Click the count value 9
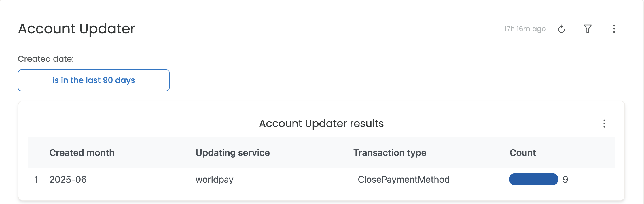Viewport: 644px width, 204px height. pos(565,180)
